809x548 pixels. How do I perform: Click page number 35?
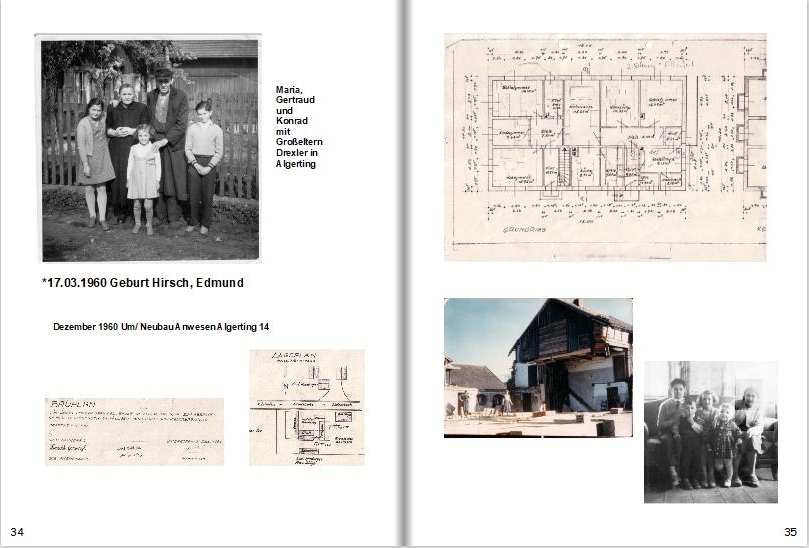point(790,531)
